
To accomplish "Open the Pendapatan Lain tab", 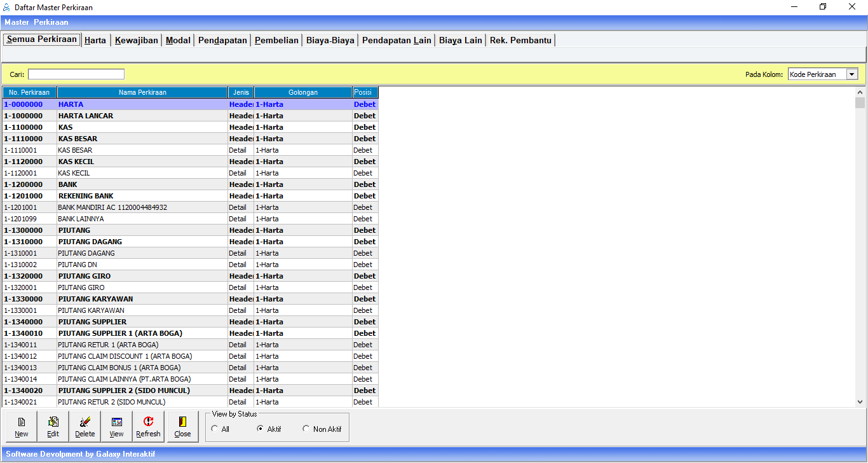I will pos(397,40).
